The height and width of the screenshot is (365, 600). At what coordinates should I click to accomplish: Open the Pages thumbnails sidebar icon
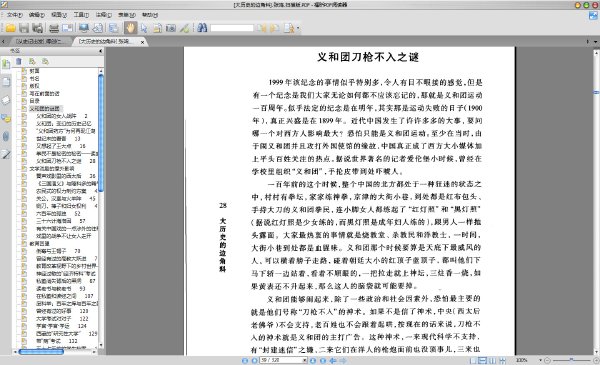point(6,82)
